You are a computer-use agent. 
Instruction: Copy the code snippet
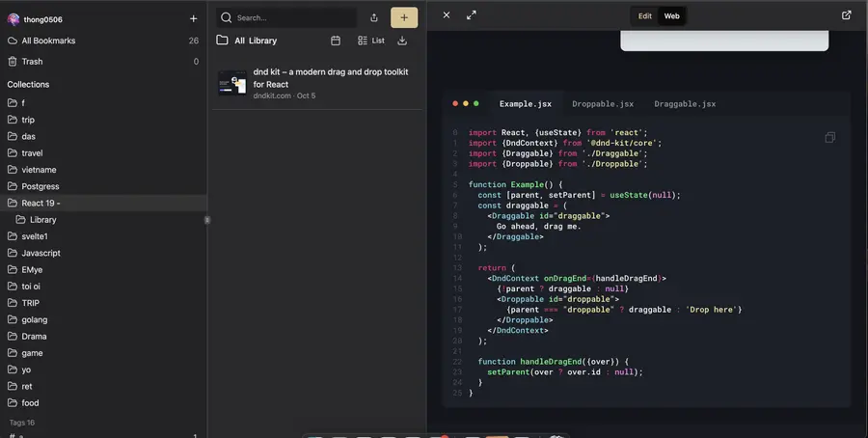tap(829, 137)
